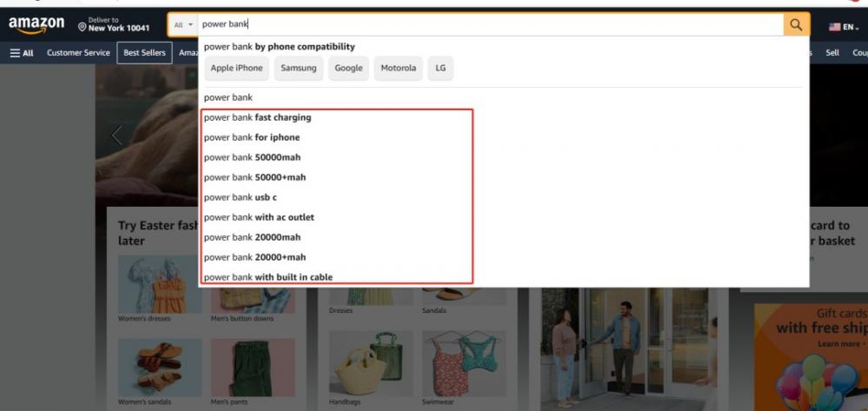The image size is (868, 411).
Task: Click the US flag language icon
Action: [x=834, y=27]
